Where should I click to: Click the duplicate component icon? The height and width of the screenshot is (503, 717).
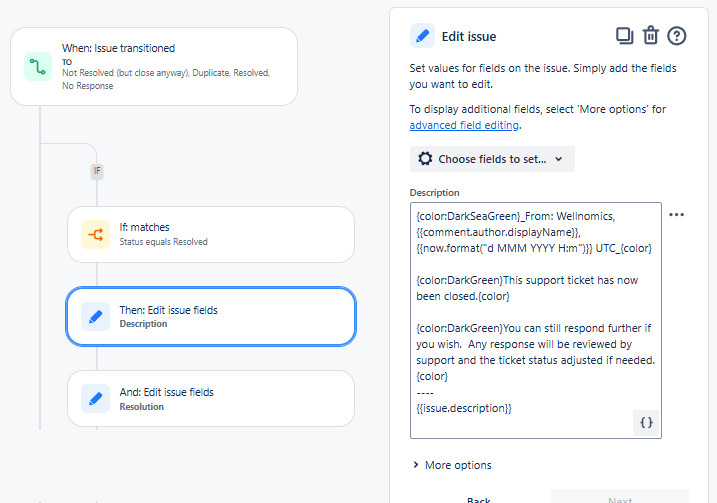(625, 36)
